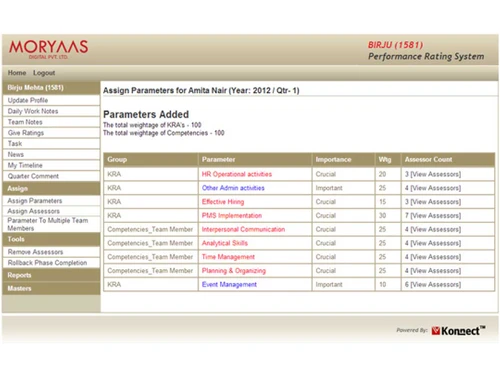View Assessors for Effective Hiring
The image size is (500, 375).
coord(436,202)
